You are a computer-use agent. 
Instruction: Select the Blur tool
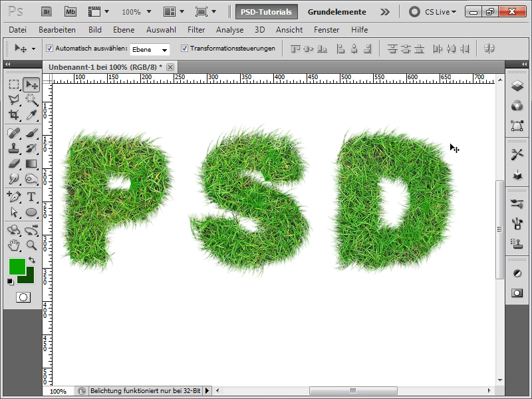point(14,179)
